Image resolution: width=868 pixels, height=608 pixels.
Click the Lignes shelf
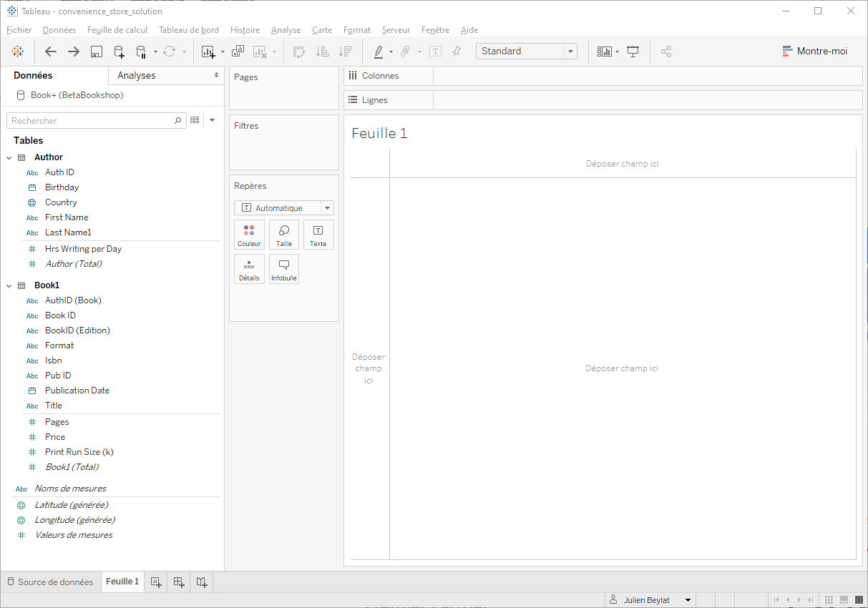click(x=603, y=100)
